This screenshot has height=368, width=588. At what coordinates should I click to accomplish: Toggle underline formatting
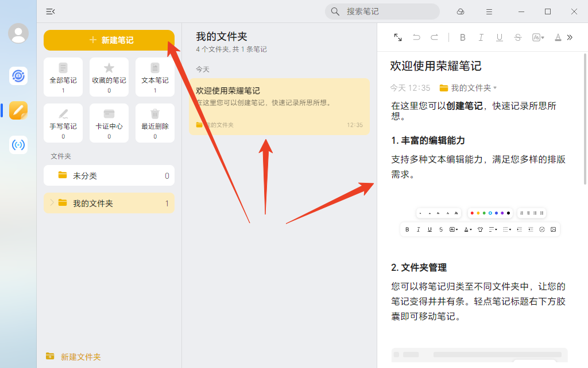pos(499,37)
